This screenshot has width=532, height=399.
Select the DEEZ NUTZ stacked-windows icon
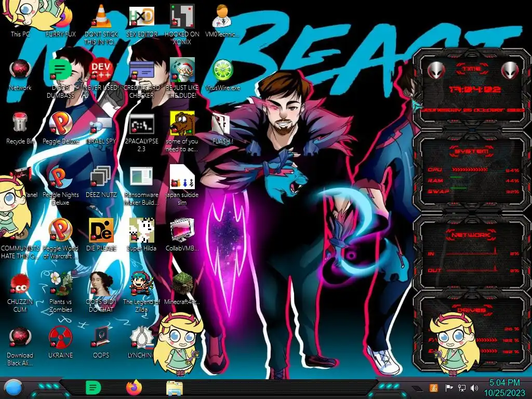(x=101, y=177)
